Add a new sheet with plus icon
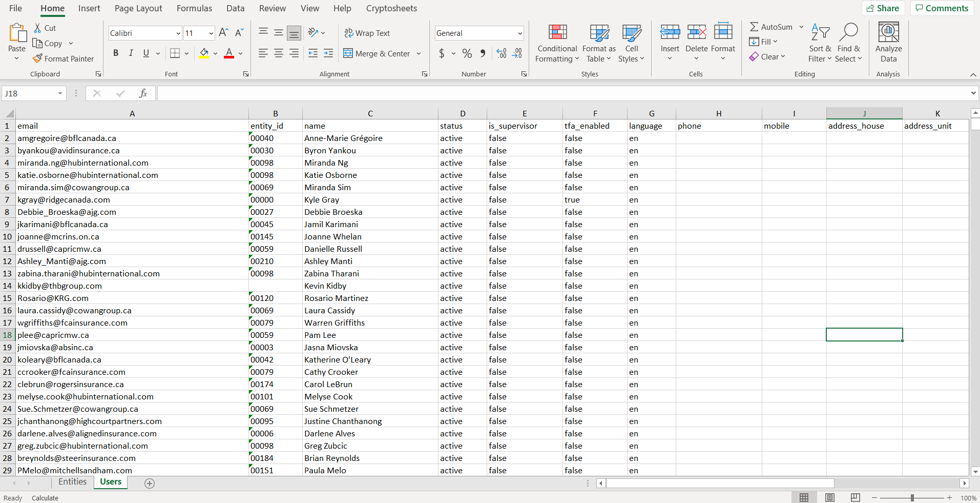 (150, 484)
